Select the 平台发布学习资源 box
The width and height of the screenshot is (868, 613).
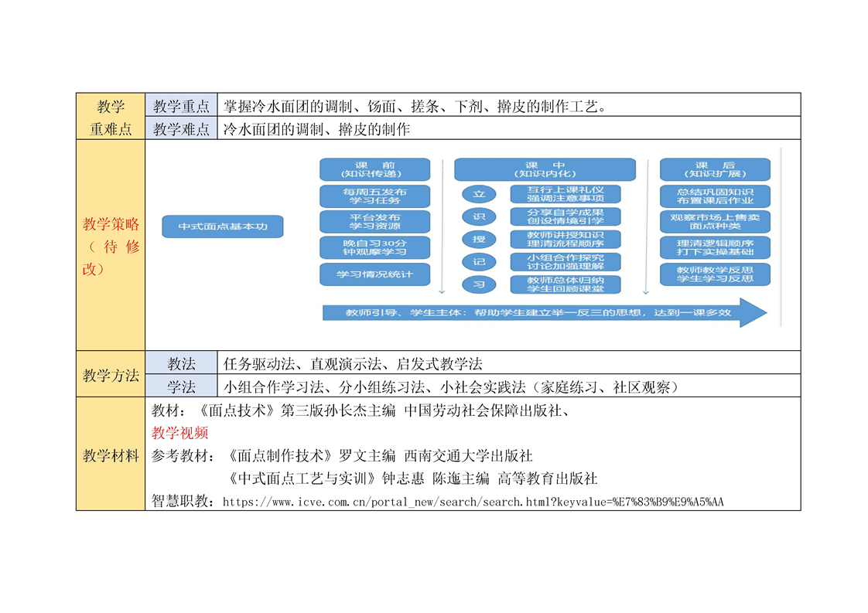374,222
